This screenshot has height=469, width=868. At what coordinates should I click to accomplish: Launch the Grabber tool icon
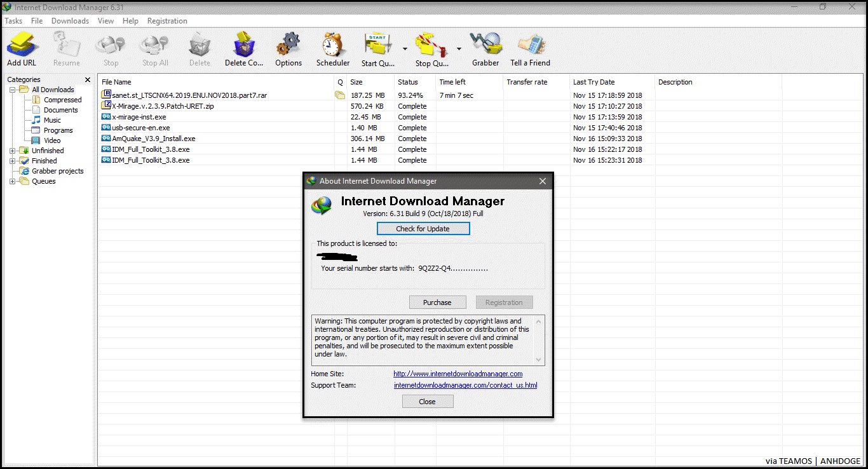(x=485, y=44)
